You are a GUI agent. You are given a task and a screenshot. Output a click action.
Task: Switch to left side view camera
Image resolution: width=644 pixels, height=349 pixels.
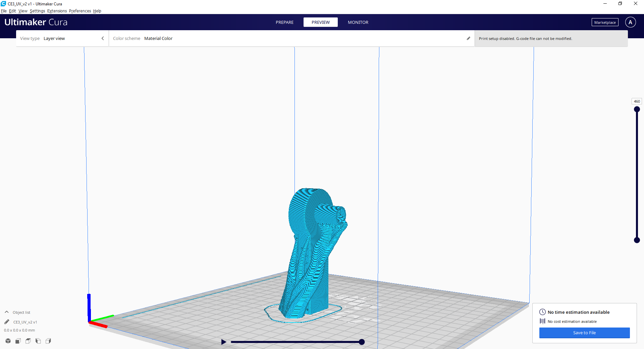tap(38, 341)
